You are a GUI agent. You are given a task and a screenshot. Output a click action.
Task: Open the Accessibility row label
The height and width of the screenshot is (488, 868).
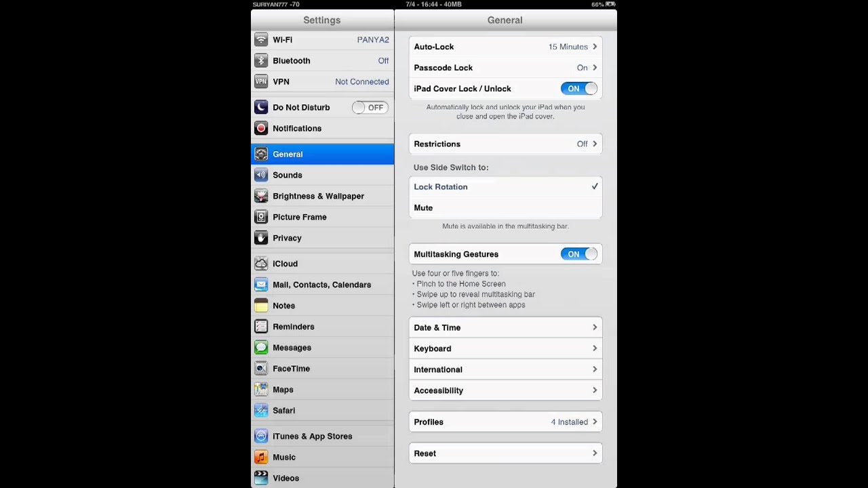click(x=439, y=390)
